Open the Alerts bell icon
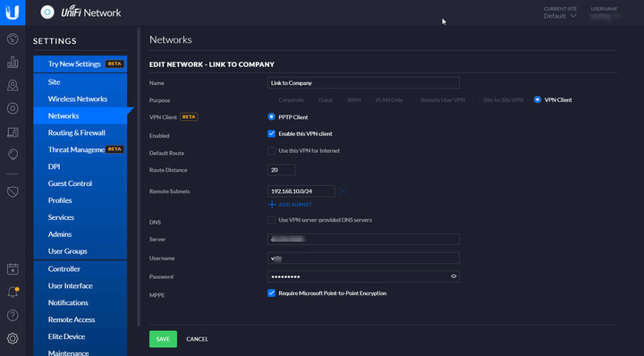 (13, 292)
